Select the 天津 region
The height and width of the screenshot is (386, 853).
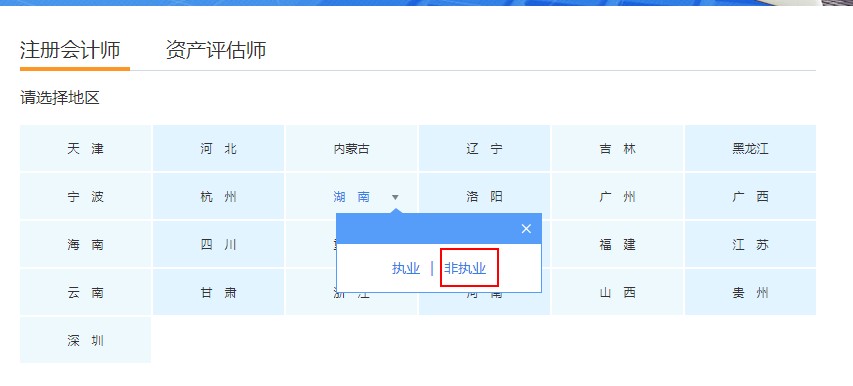85,148
